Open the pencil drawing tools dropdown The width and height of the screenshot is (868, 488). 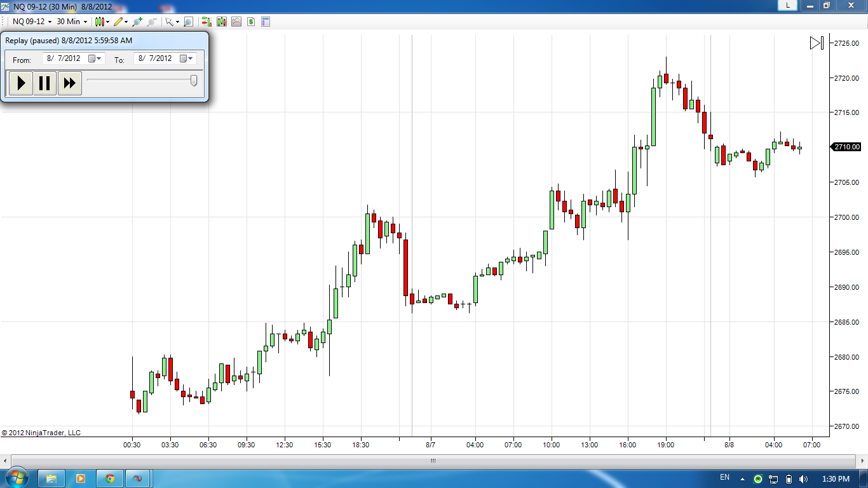point(121,22)
